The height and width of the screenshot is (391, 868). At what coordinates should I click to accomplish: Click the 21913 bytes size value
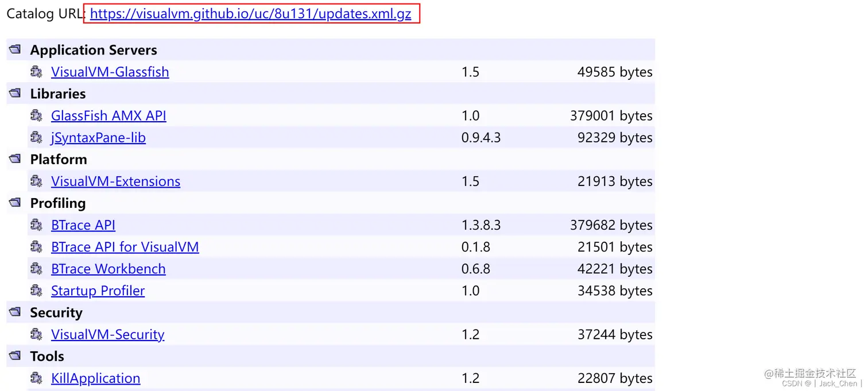click(x=615, y=181)
